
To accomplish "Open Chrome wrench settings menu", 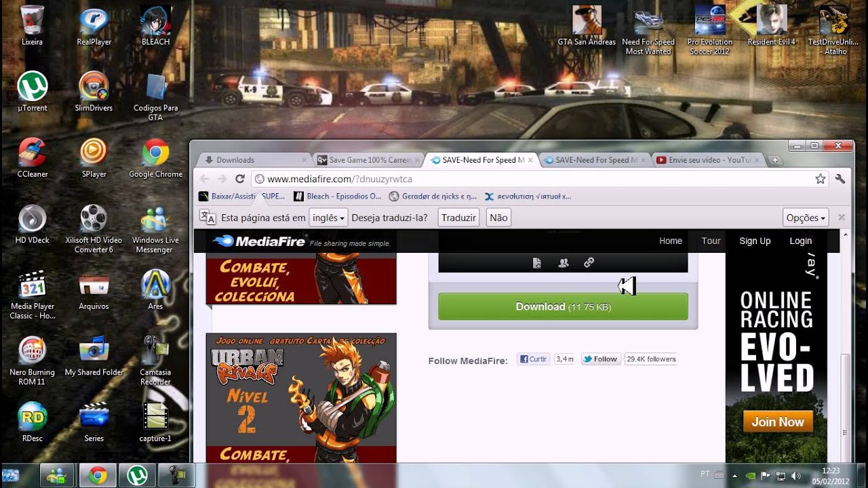I will 840,179.
